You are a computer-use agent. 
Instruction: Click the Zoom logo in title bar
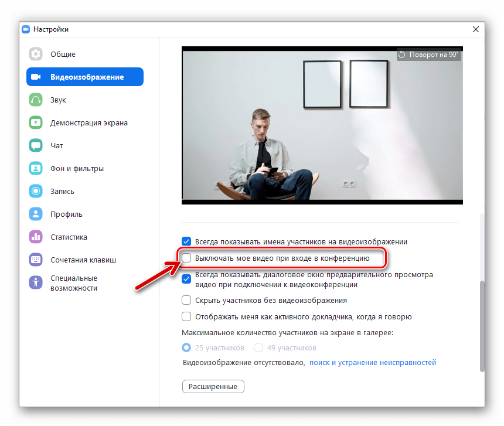pyautogui.click(x=26, y=29)
